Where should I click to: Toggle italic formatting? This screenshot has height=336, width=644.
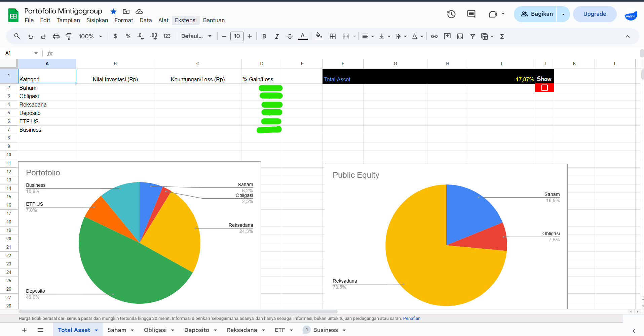click(x=277, y=37)
